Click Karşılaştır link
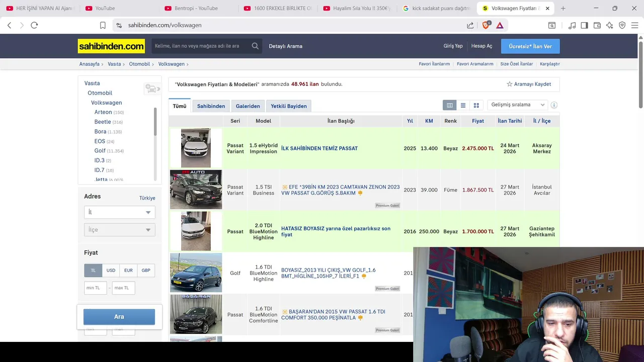Image resolution: width=644 pixels, height=362 pixels. [550, 64]
